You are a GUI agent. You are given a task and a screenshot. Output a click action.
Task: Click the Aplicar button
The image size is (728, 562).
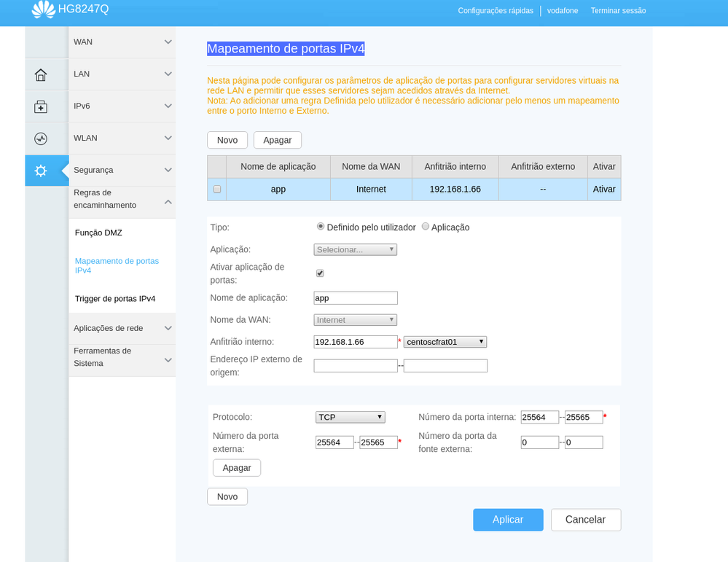coord(508,520)
